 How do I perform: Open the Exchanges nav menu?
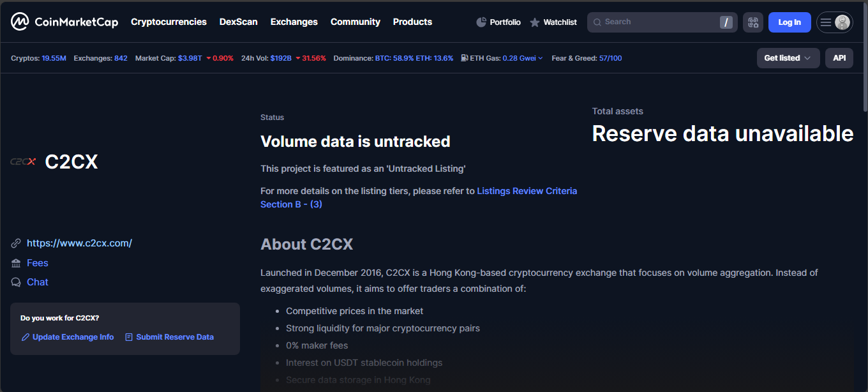point(294,22)
